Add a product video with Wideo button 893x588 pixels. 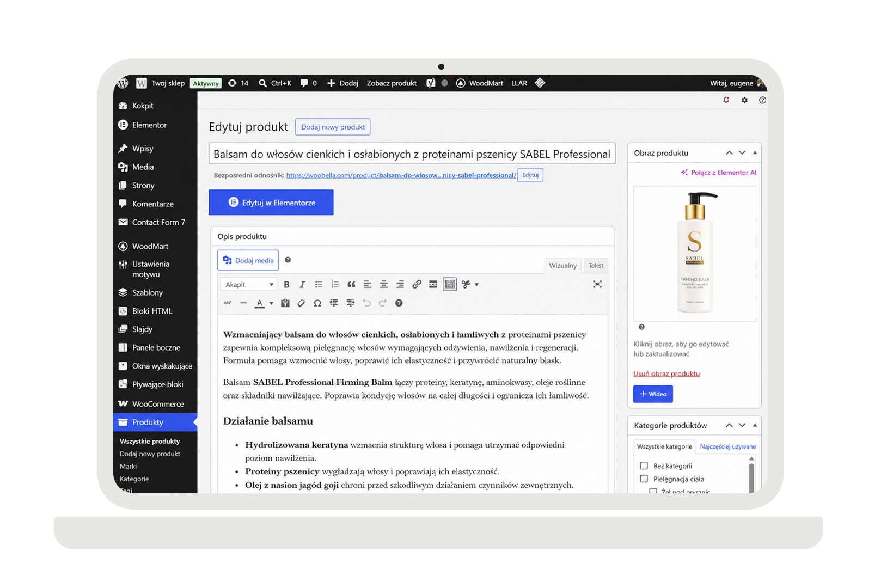pyautogui.click(x=653, y=394)
